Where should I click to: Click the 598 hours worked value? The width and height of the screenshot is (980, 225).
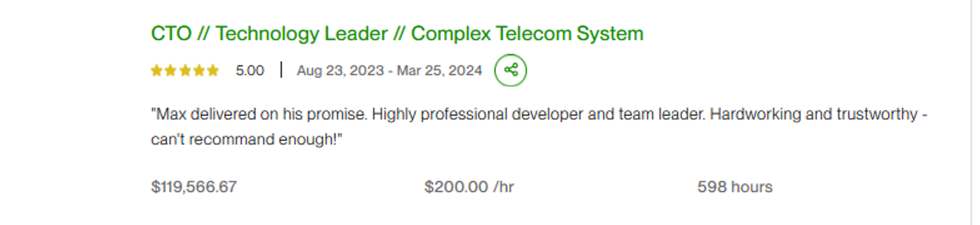[x=735, y=187]
